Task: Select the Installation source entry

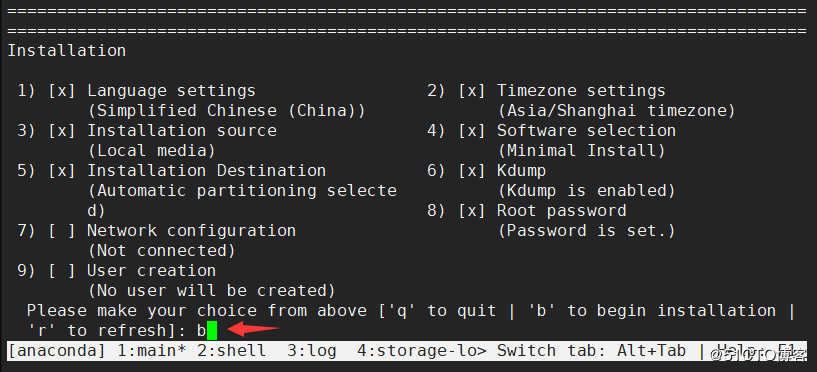Action: 182,130
